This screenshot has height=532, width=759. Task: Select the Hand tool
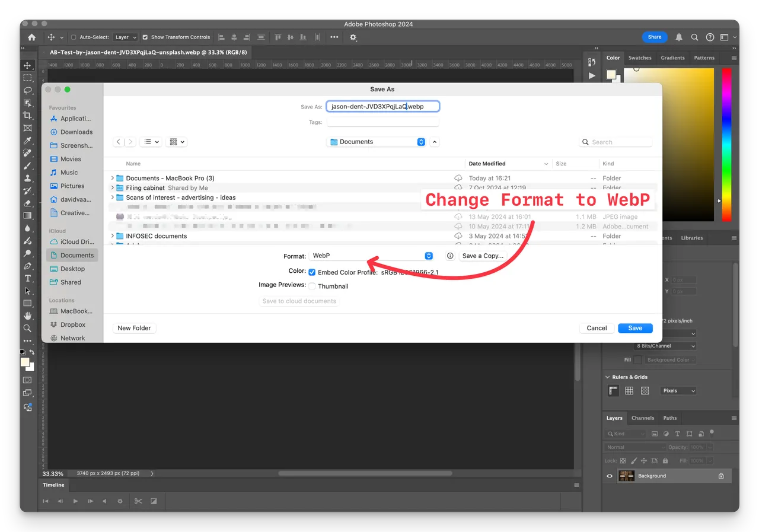[27, 316]
